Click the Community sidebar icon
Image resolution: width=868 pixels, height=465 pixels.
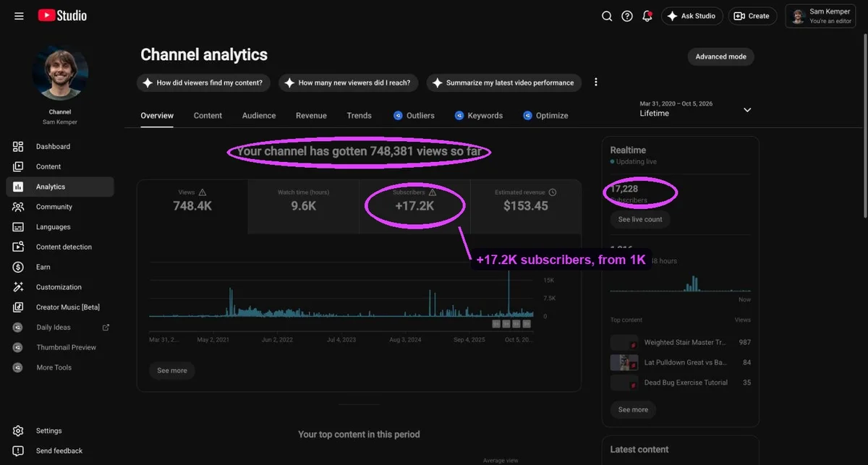click(18, 207)
